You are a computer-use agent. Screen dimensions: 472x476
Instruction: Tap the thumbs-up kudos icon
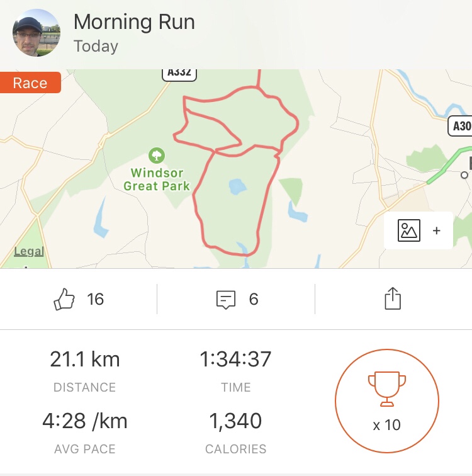pyautogui.click(x=65, y=299)
